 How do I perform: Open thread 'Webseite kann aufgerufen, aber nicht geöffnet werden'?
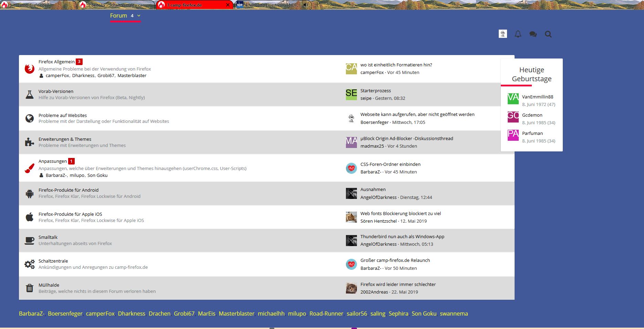coord(418,114)
